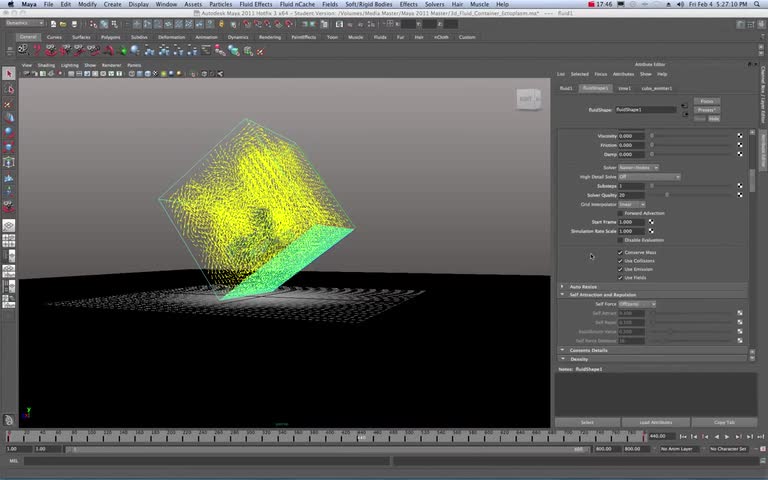Open the Fluid Effects menu

coord(255,4)
